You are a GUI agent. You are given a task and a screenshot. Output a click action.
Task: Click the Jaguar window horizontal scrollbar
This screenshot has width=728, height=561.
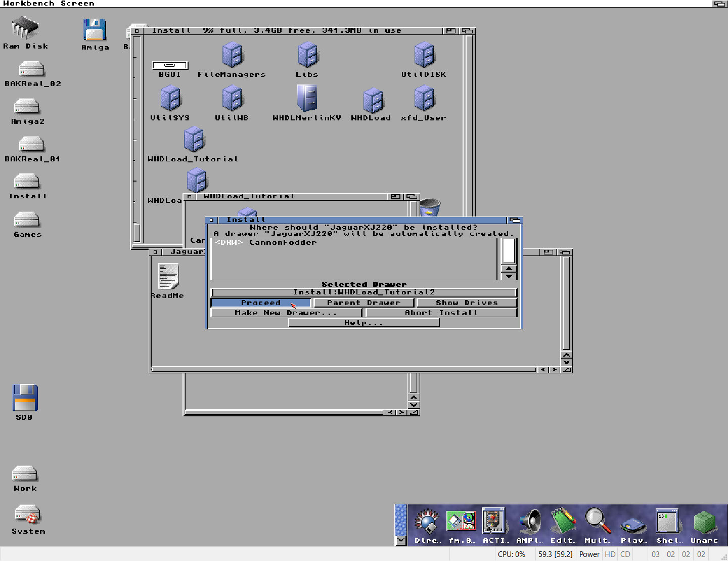click(x=344, y=370)
